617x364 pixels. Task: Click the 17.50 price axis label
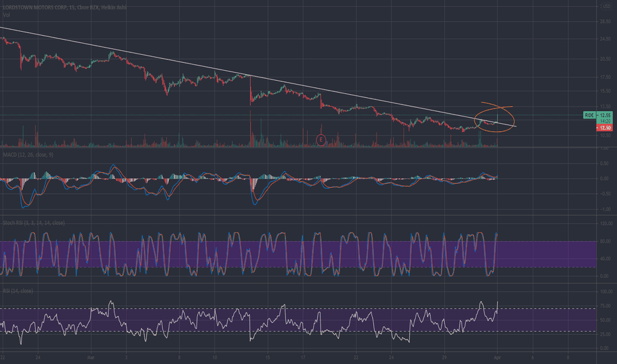click(605, 77)
